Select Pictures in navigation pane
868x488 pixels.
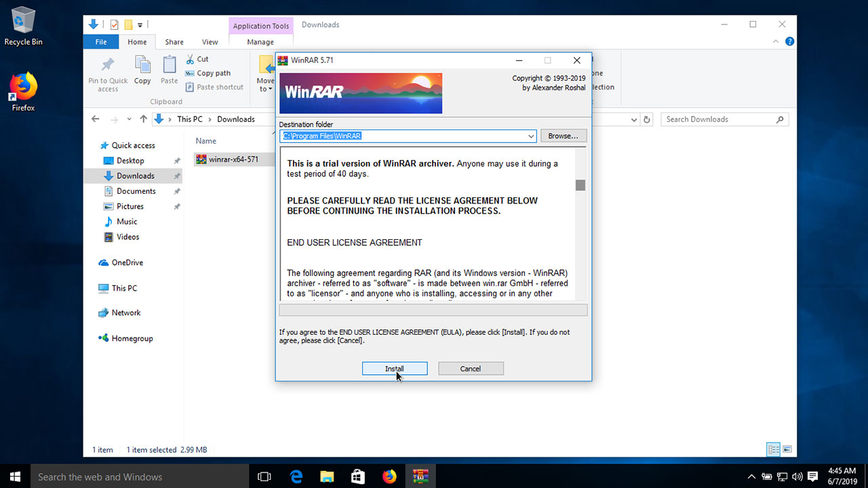click(x=130, y=206)
